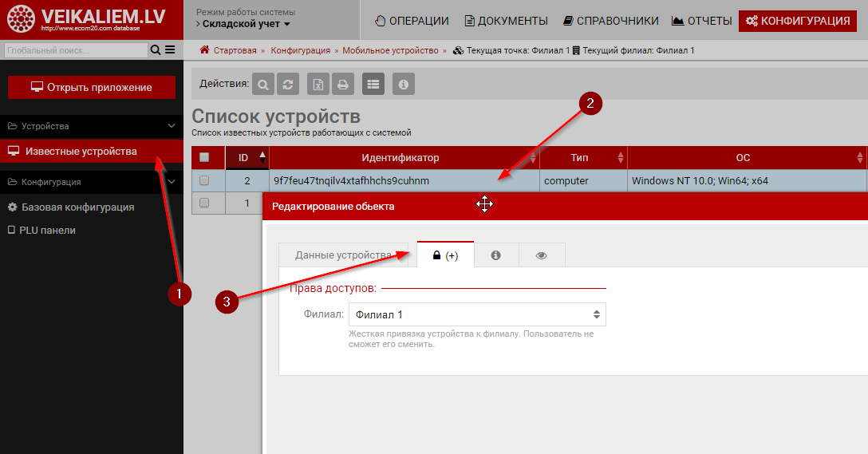Click the list view icon in actions
This screenshot has height=454, width=868.
[373, 84]
